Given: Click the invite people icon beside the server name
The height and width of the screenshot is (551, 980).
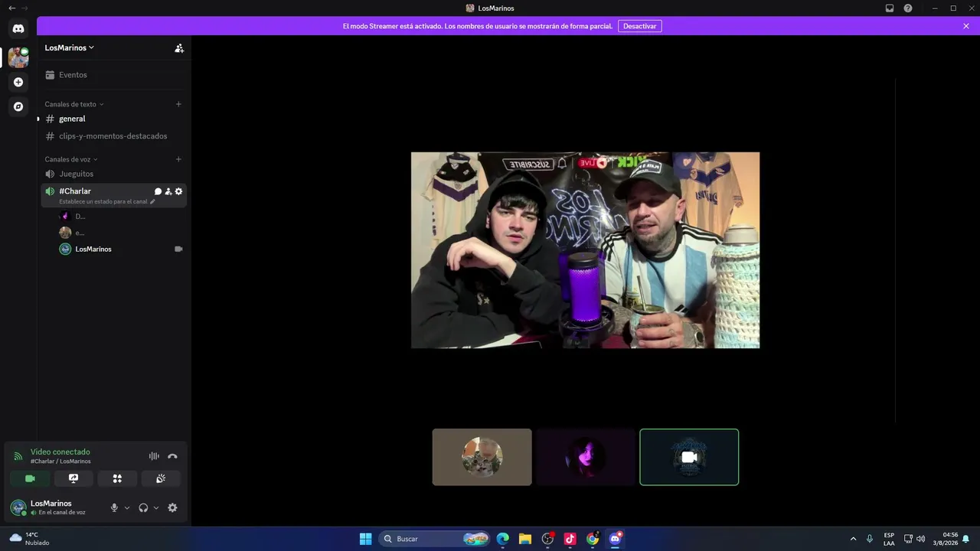Looking at the screenshot, I should click(x=178, y=47).
